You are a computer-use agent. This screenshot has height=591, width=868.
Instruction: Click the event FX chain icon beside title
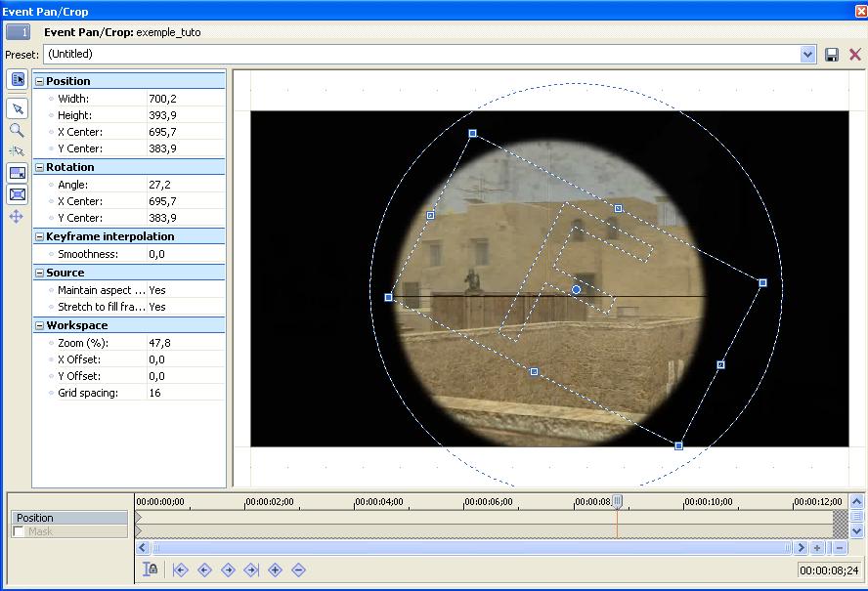pos(19,32)
